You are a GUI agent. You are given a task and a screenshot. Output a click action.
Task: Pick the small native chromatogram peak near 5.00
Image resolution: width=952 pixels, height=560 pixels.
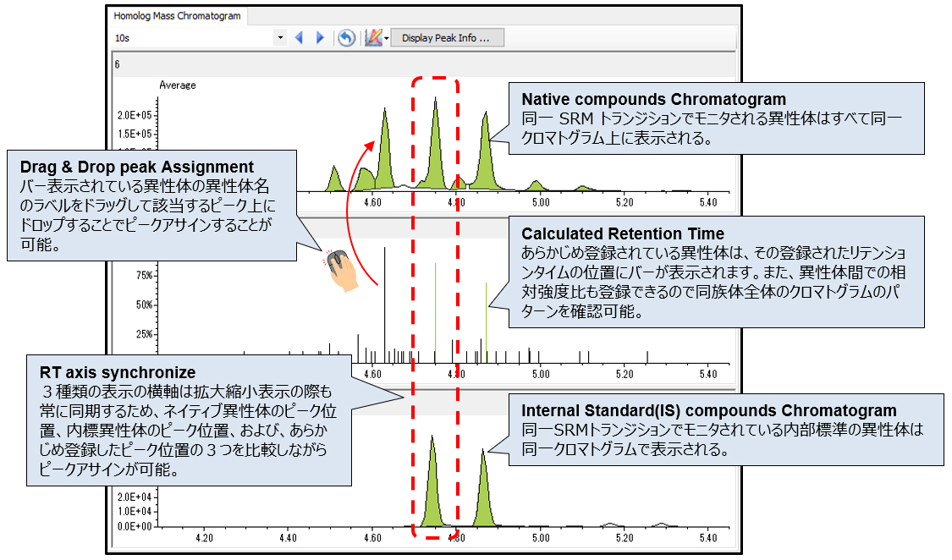(x=535, y=185)
